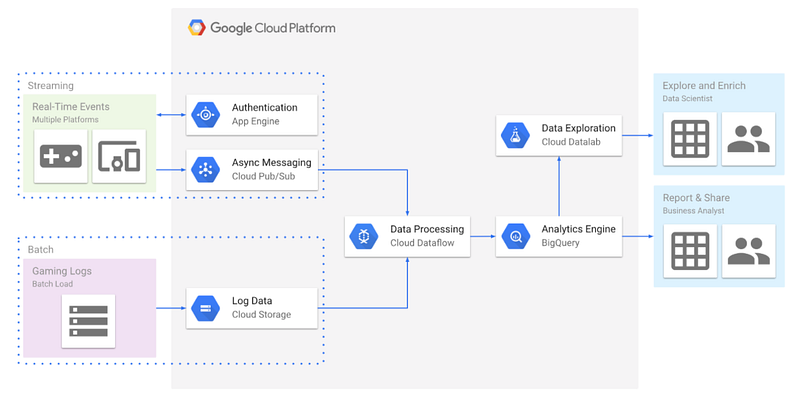Click the Report & Share heading

click(696, 198)
